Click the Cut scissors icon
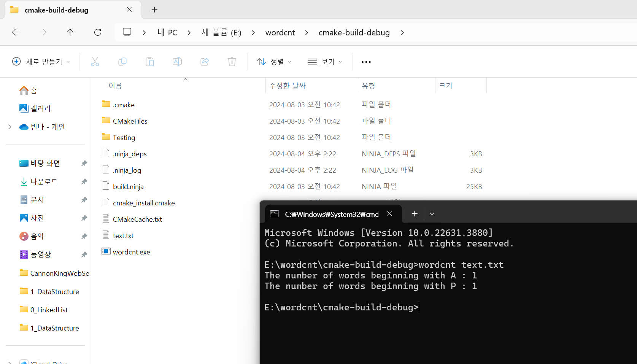Screen dimensions: 637x364 coord(95,62)
